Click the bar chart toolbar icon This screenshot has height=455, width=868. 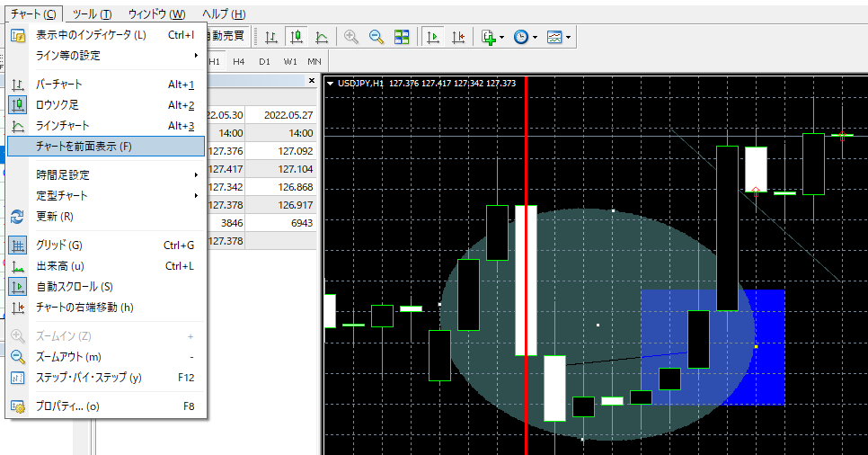click(x=270, y=37)
